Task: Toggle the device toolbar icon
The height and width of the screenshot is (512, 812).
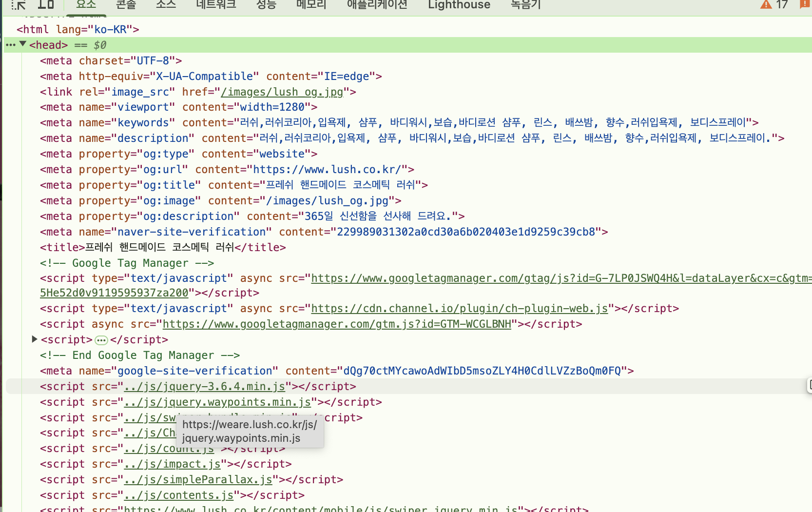Action: click(x=46, y=4)
